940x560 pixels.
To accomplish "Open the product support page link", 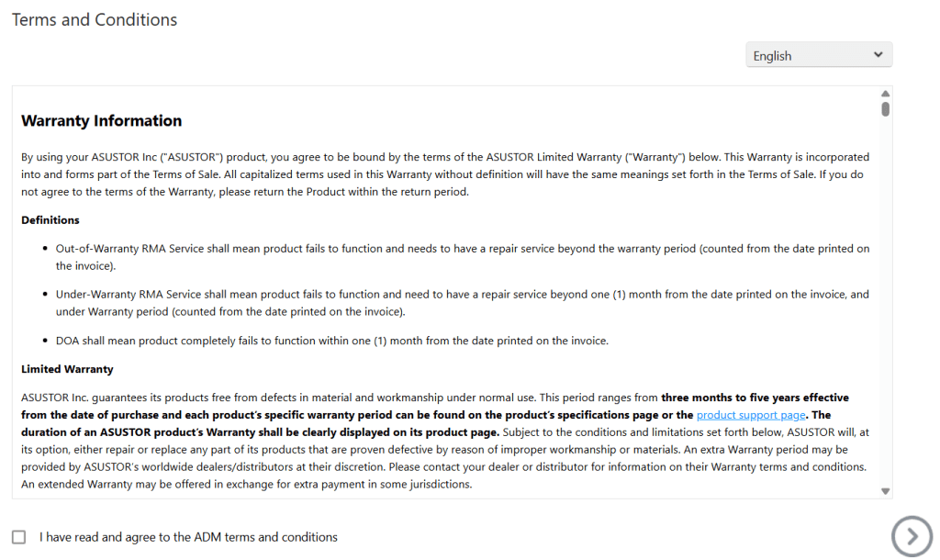I will [x=750, y=415].
